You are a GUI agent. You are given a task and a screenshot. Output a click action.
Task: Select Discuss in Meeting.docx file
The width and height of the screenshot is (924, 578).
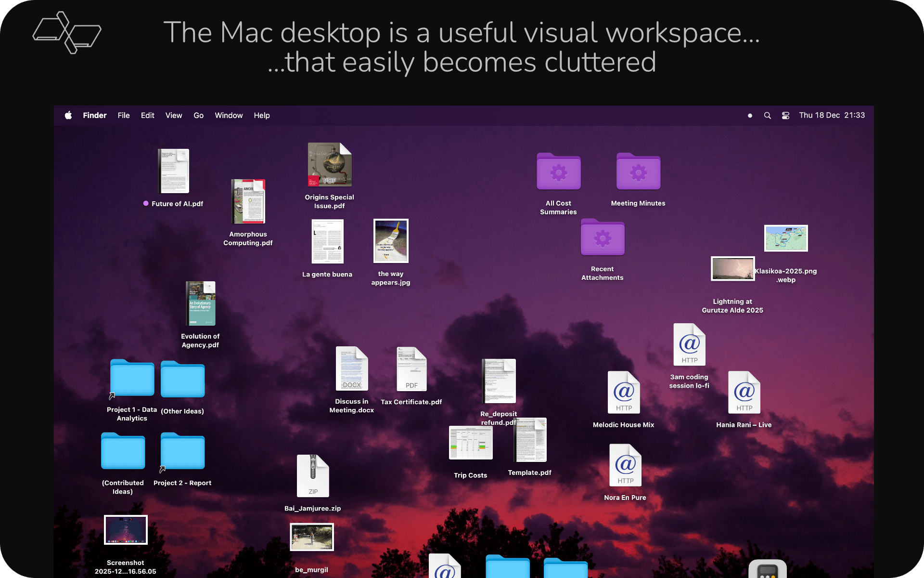tap(352, 368)
